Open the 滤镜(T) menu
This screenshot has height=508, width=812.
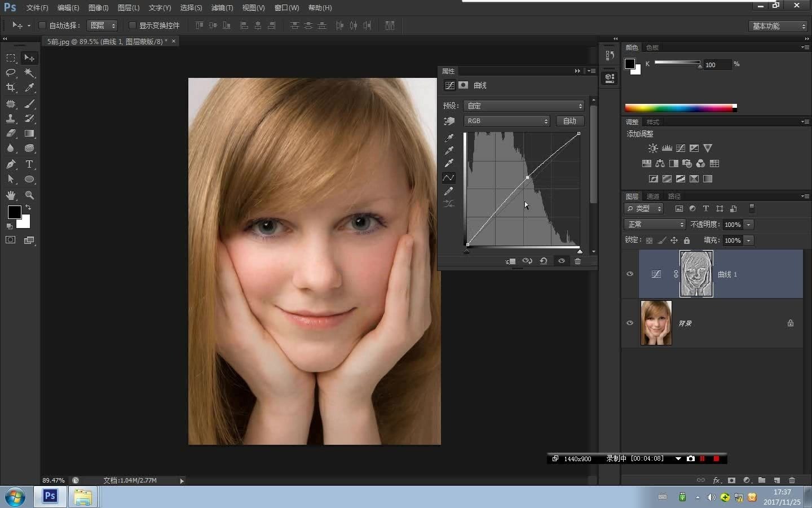(x=222, y=8)
